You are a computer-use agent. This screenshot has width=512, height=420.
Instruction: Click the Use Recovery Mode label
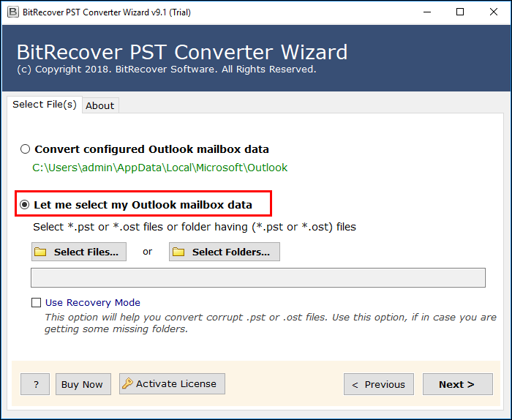pyautogui.click(x=93, y=302)
